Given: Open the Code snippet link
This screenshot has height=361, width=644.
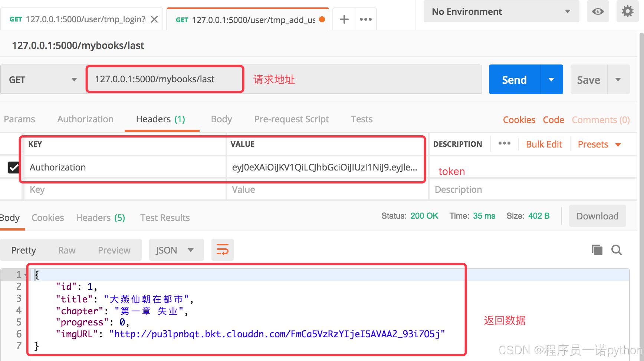Looking at the screenshot, I should click(x=553, y=120).
